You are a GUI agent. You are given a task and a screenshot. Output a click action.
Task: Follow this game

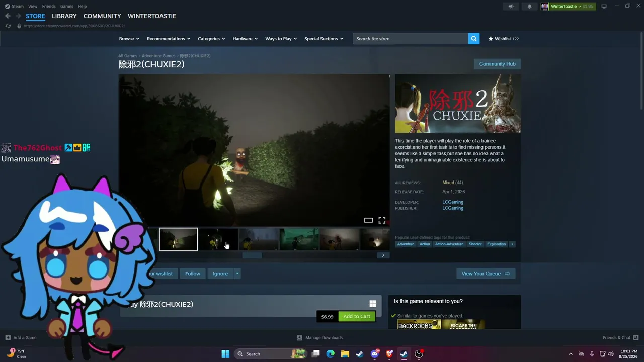click(193, 274)
